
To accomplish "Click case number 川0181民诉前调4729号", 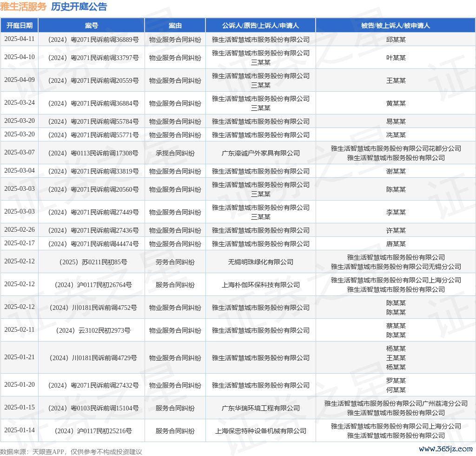I will (x=93, y=358).
